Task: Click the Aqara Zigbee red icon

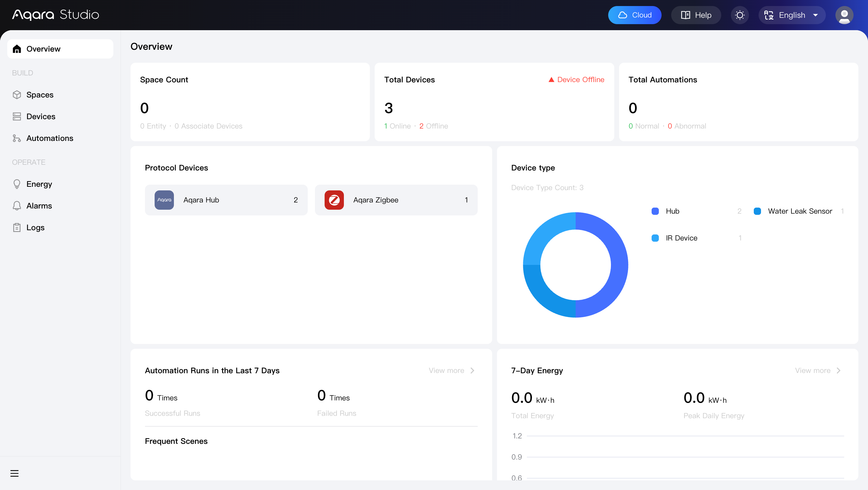Action: [334, 200]
